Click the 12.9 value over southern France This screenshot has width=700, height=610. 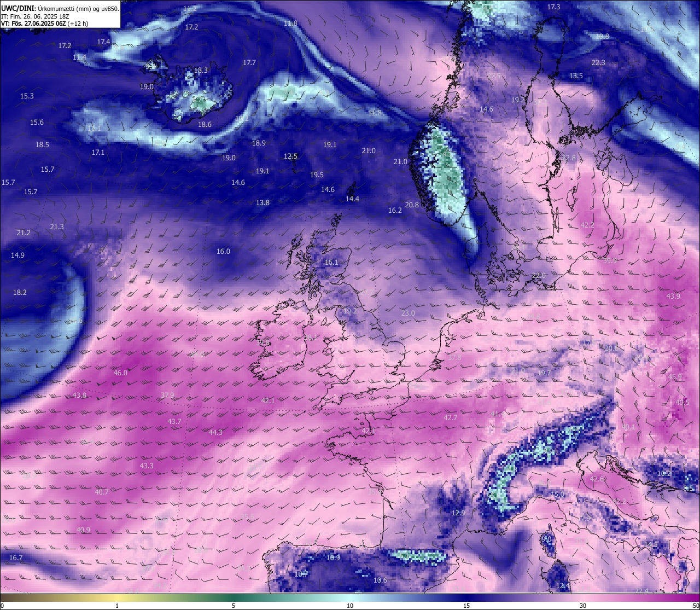click(x=458, y=513)
